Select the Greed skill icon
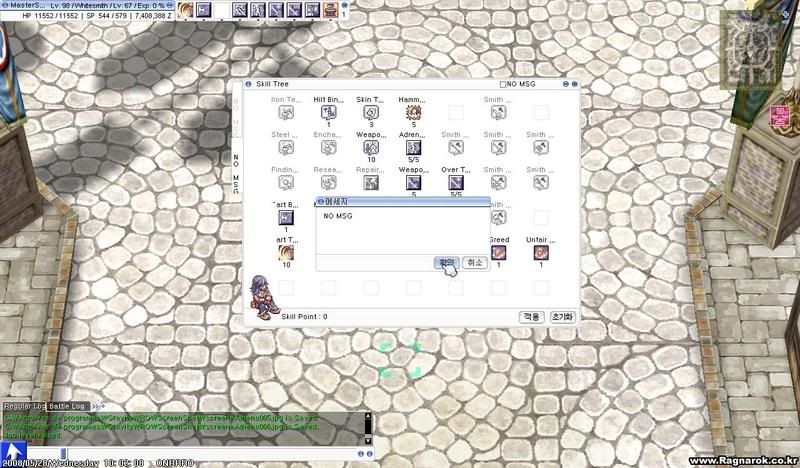The width and height of the screenshot is (800, 468). tap(498, 252)
